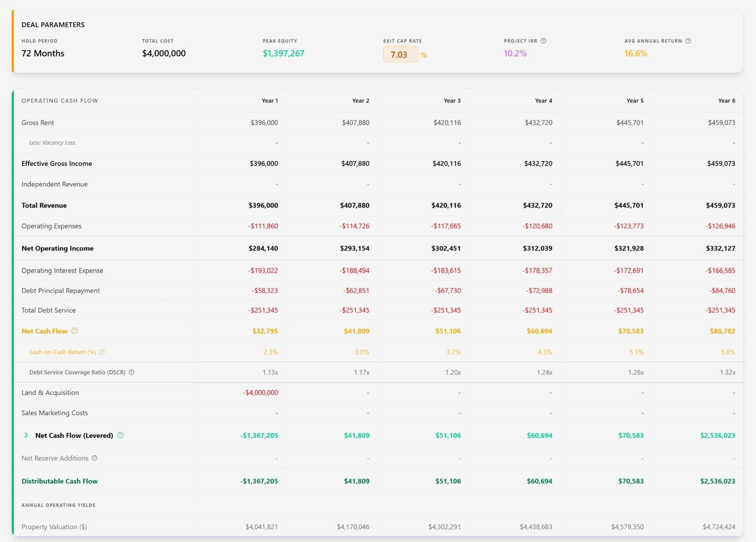Viewport: 756px width, 542px height.
Task: Select Year 4 Debt Principal Repayment -$72,988
Action: tap(539, 291)
